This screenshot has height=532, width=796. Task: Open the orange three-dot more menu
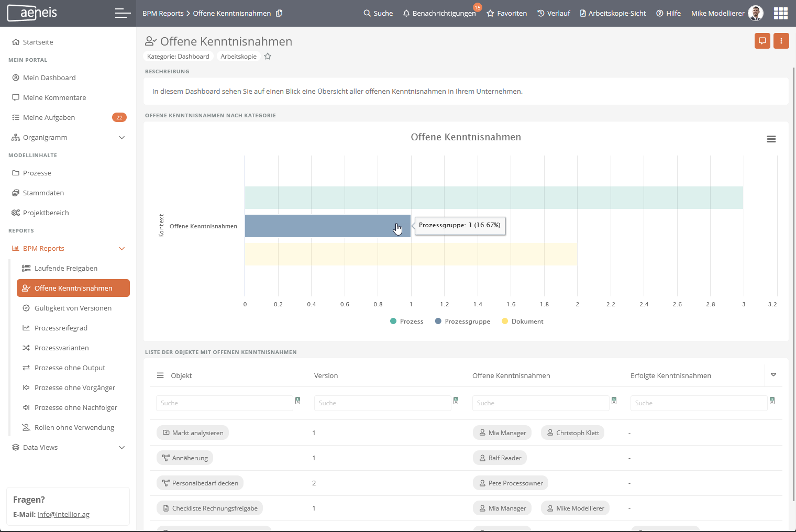click(781, 41)
